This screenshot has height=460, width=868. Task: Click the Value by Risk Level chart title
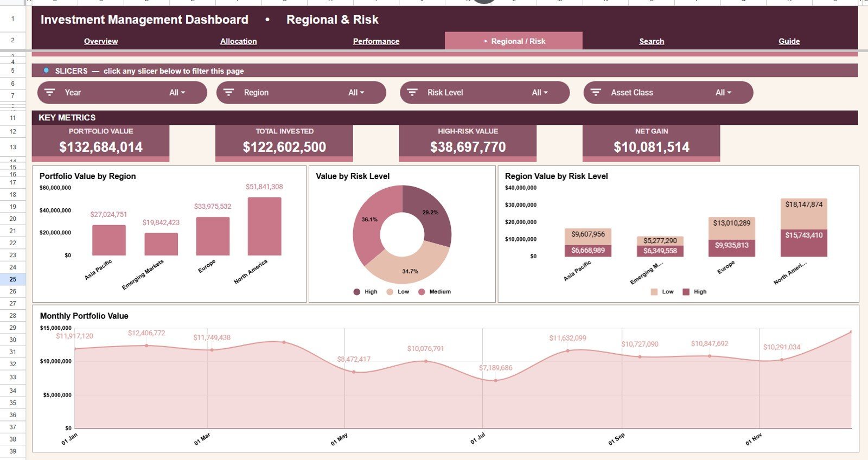point(353,176)
